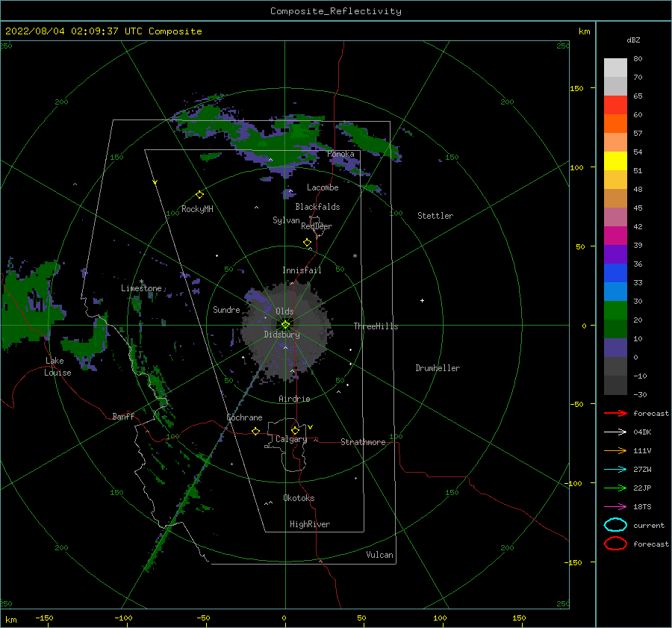Click the Strathmore label
Image resolution: width=672 pixels, height=628 pixels.
tap(363, 442)
